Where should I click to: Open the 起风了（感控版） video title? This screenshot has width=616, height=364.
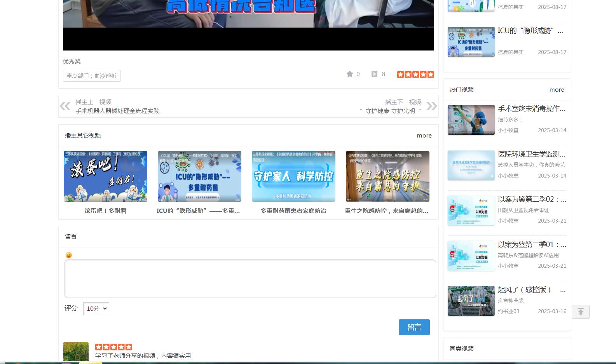tap(531, 290)
